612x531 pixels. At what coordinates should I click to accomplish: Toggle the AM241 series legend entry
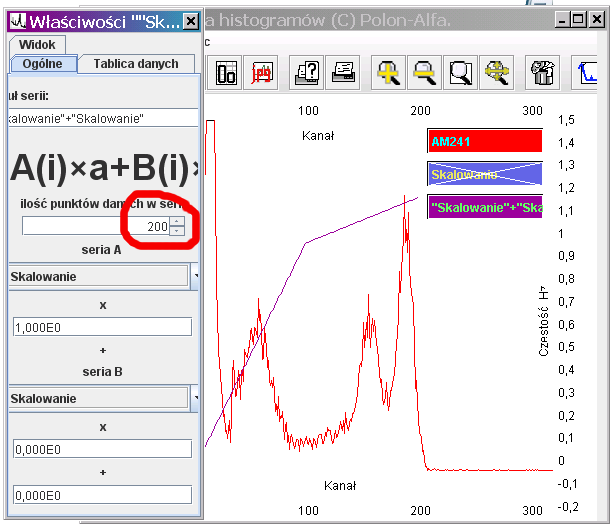485,142
